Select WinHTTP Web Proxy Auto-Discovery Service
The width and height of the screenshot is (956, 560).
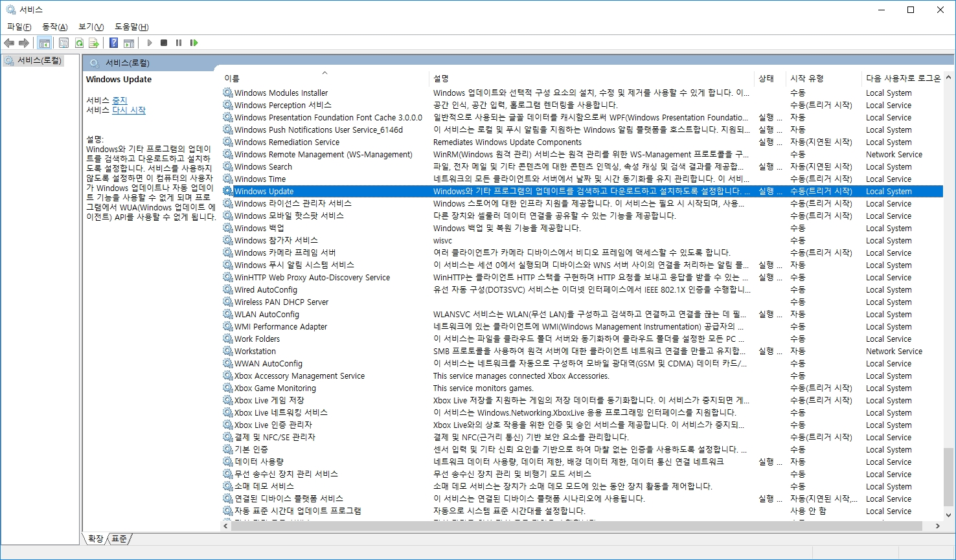click(582, 277)
